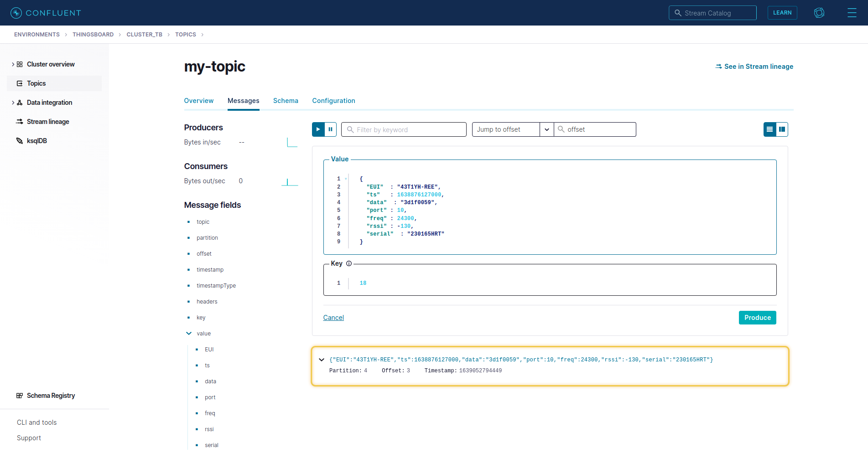Click the Produce button
Screen dimensions: 868x453
pos(757,318)
